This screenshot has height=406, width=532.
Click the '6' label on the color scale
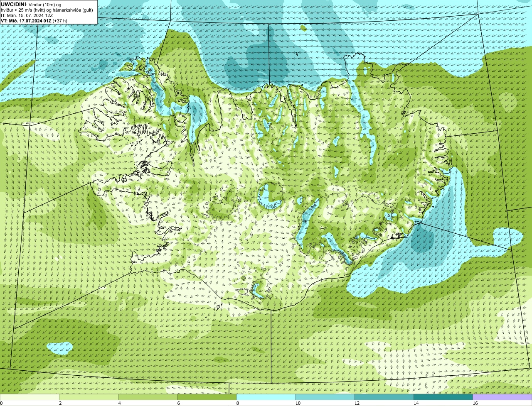coord(178,403)
